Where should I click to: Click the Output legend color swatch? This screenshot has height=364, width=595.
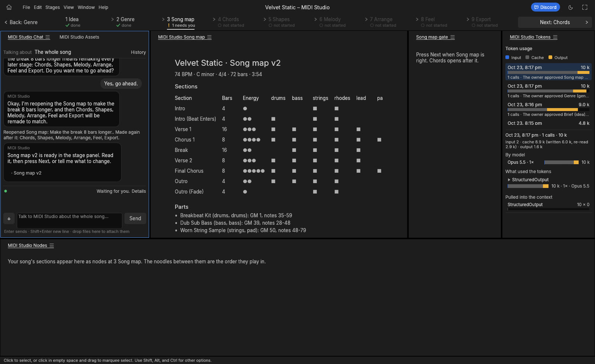[550, 57]
